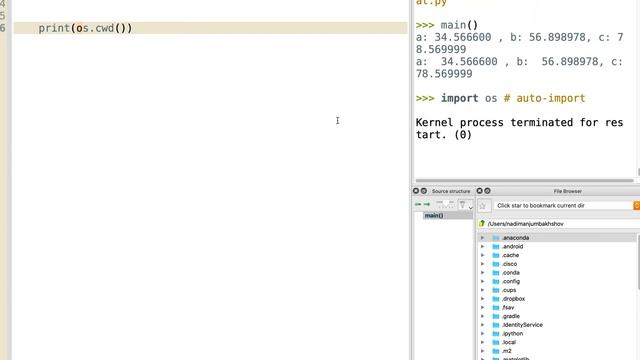Click the .android folder name
Viewport: 640px width, 360px height.
[x=513, y=247]
